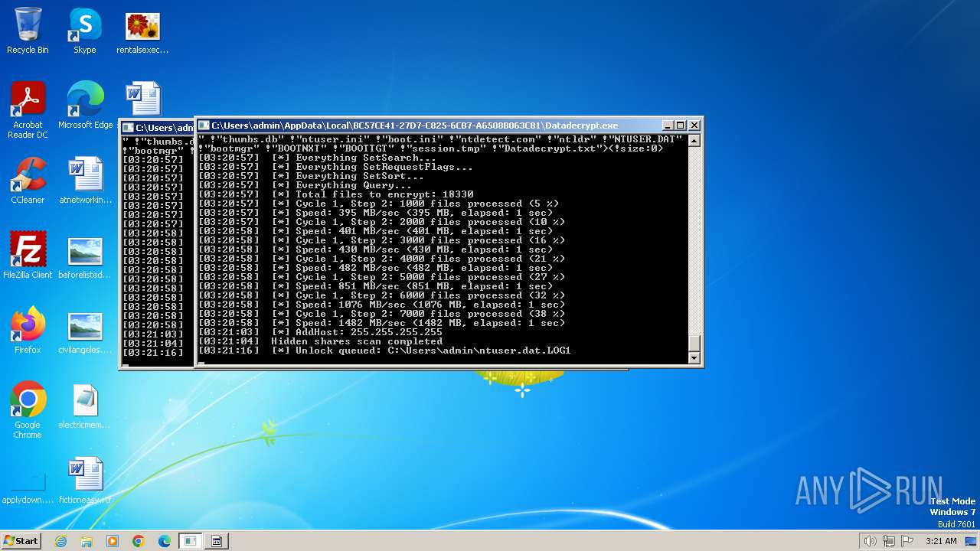This screenshot has height=551, width=980.
Task: Click console scrollbar down arrow
Action: 694,357
